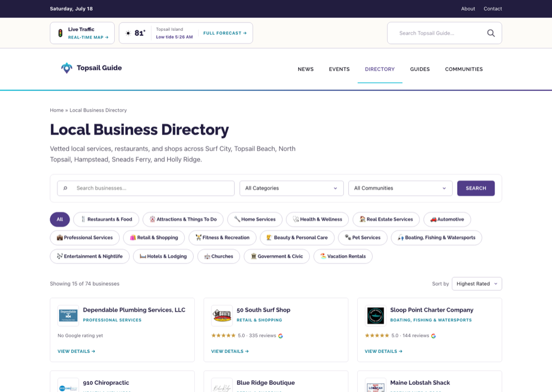This screenshot has width=552, height=392.
Task: Click the Search businesses input field
Action: pyautogui.click(x=146, y=188)
